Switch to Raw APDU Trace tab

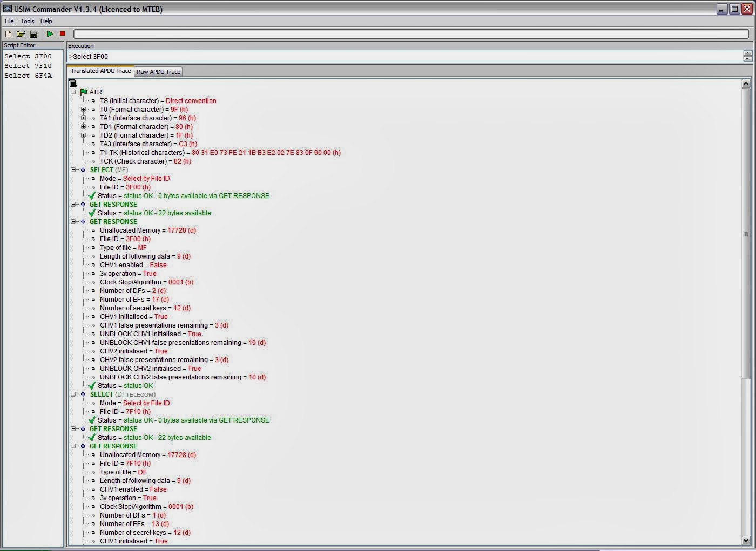click(158, 71)
